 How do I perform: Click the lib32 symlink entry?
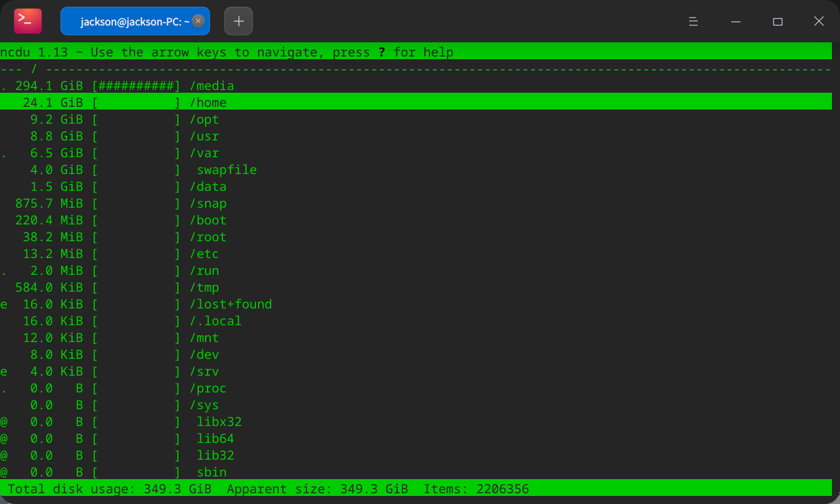coord(216,456)
